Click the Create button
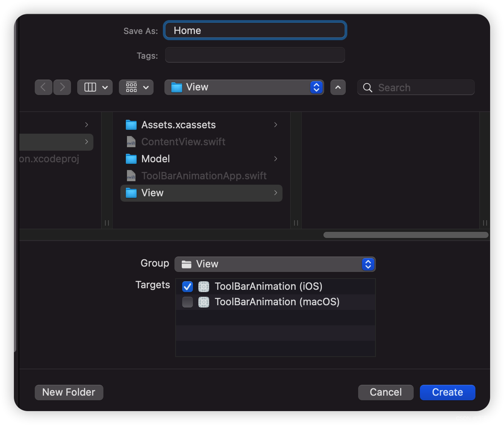 [x=448, y=393]
